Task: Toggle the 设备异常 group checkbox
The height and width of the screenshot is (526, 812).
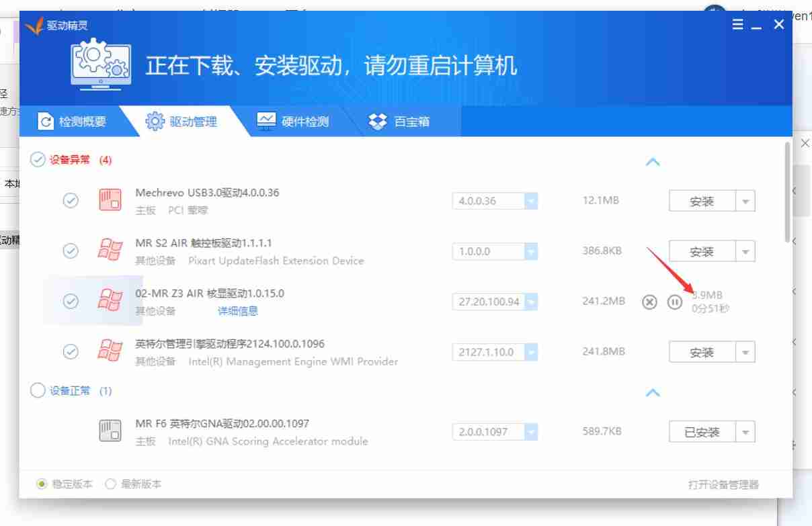Action: 38,160
